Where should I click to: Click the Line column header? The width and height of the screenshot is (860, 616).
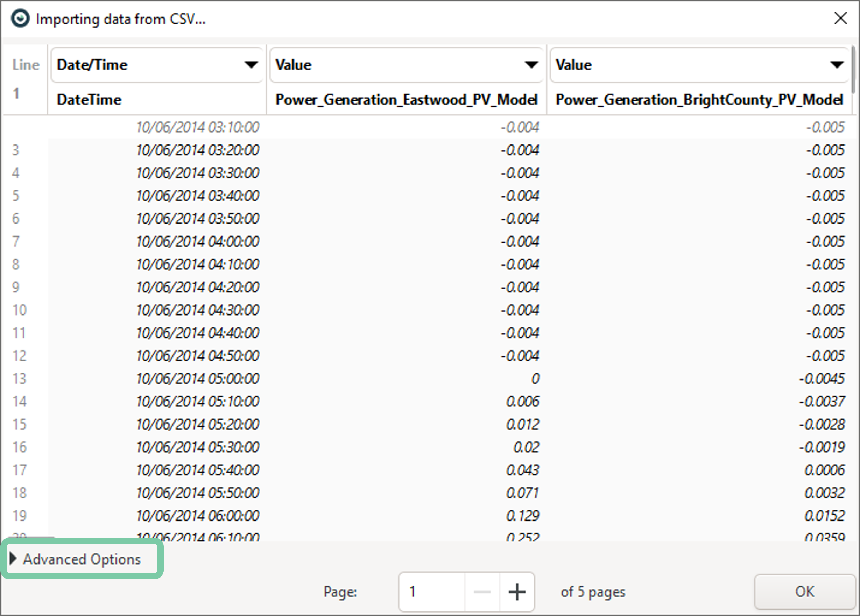click(x=26, y=65)
